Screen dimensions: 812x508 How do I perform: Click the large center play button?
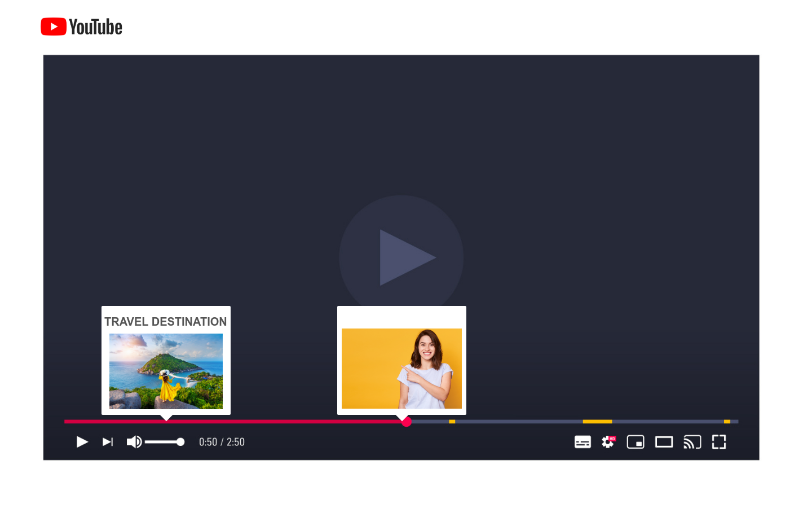pyautogui.click(x=401, y=257)
